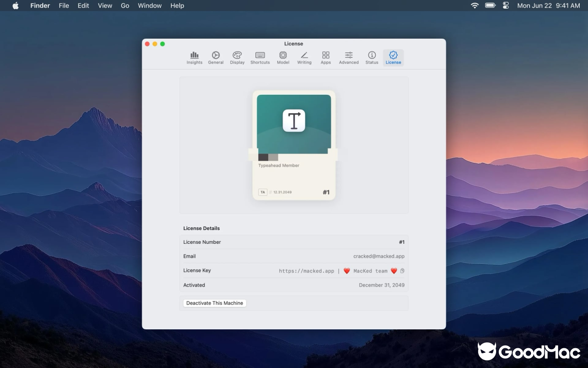588x368 pixels.
Task: Switch to the Display tab
Action: pyautogui.click(x=237, y=58)
